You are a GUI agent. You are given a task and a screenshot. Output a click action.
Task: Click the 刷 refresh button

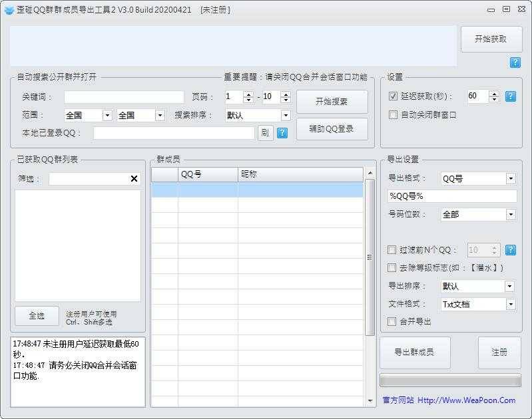(x=265, y=132)
